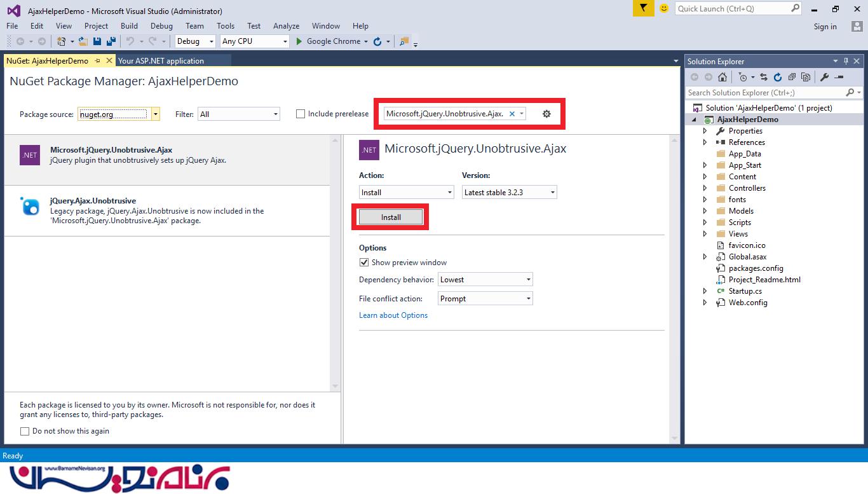This screenshot has width=868, height=494.
Task: Refresh the Solution Explorer tree
Action: pos(778,77)
